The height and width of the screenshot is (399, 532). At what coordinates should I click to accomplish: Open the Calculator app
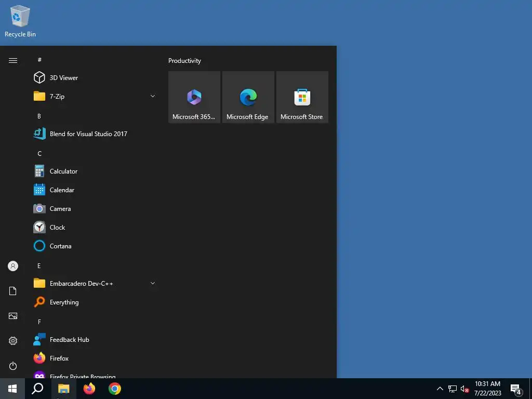(95, 171)
